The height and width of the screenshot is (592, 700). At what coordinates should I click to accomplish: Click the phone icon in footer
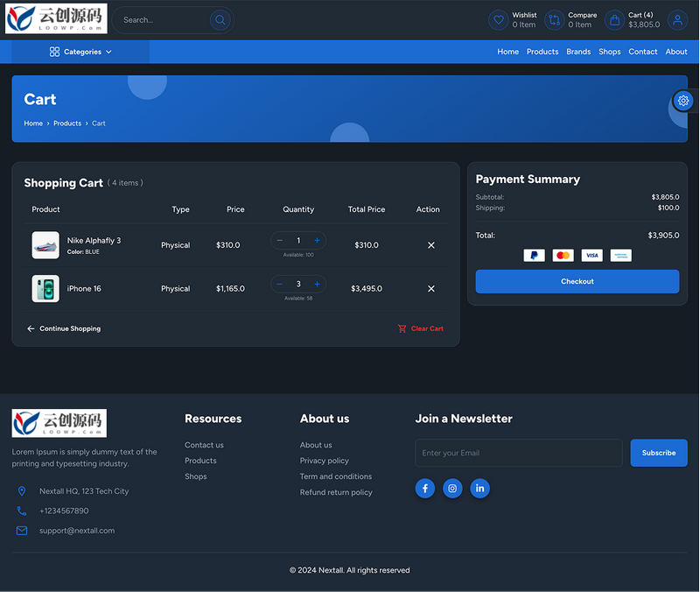click(x=21, y=511)
